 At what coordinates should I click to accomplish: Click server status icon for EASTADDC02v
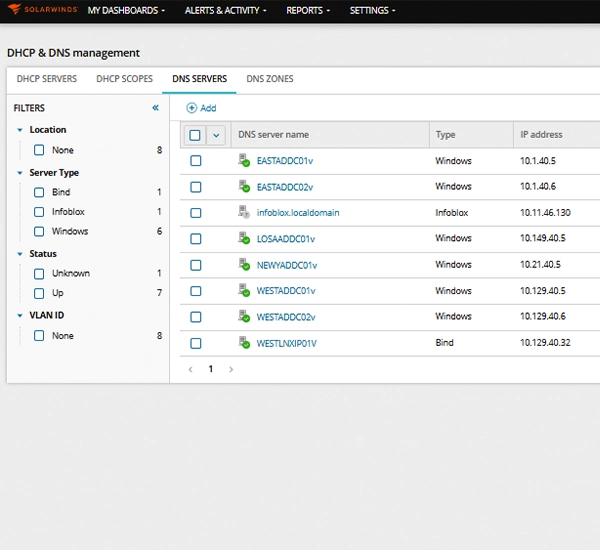pyautogui.click(x=244, y=186)
